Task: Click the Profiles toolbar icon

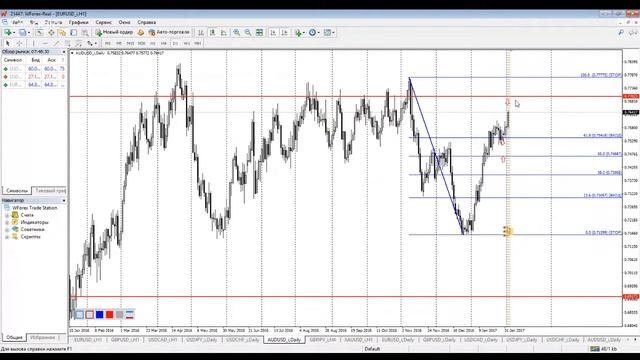Action: click(22, 32)
